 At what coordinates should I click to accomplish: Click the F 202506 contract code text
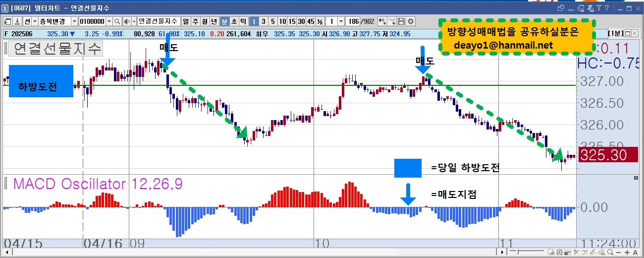(17, 34)
